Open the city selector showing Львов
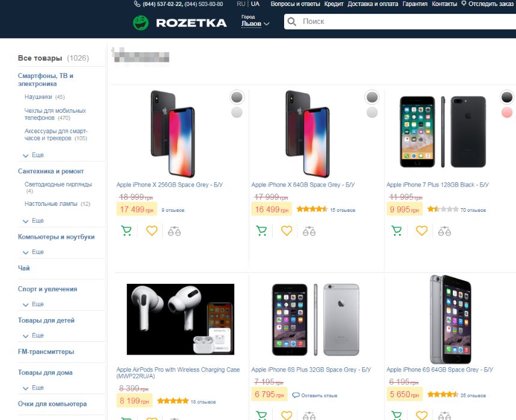Viewport: 516px width, 420px height. coord(255,23)
